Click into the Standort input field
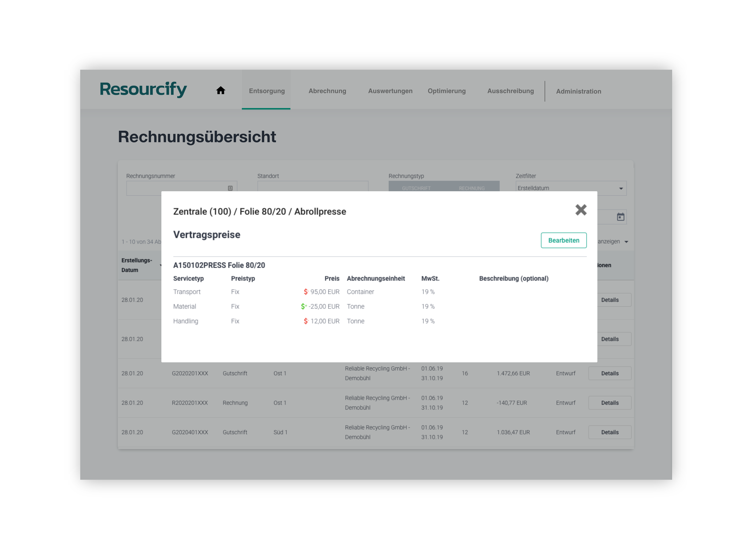The height and width of the screenshot is (549, 756). pyautogui.click(x=313, y=186)
